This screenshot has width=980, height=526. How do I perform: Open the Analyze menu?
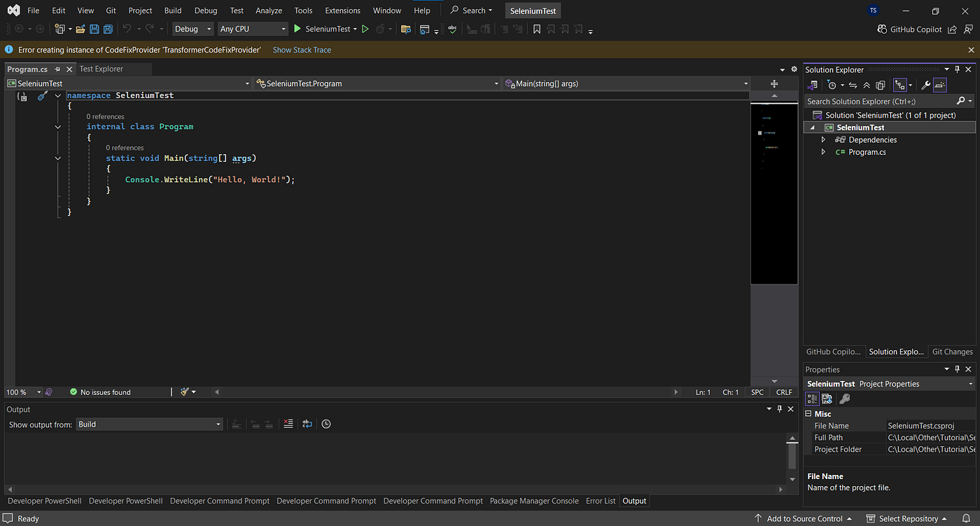tap(269, 11)
